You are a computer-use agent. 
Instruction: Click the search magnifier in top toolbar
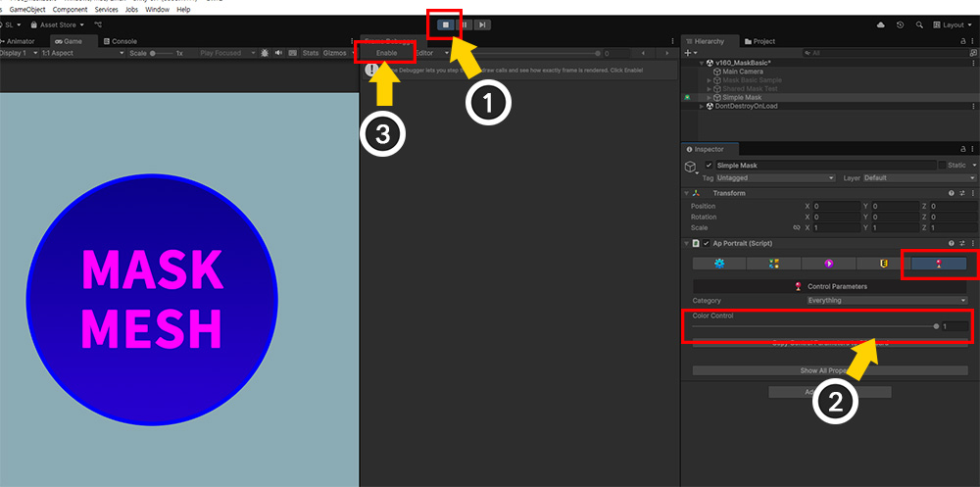click(x=919, y=25)
